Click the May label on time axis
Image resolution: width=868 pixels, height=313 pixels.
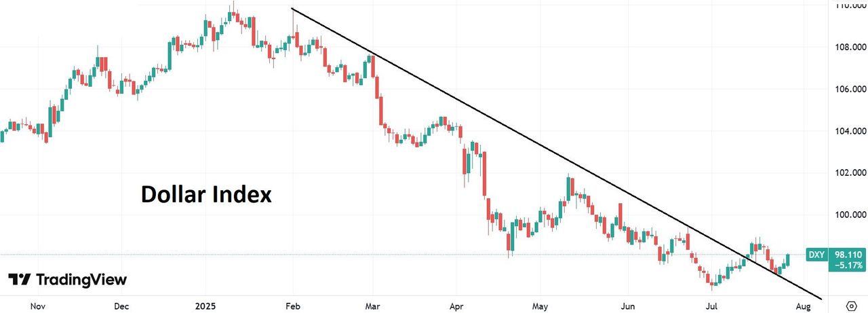540,305
